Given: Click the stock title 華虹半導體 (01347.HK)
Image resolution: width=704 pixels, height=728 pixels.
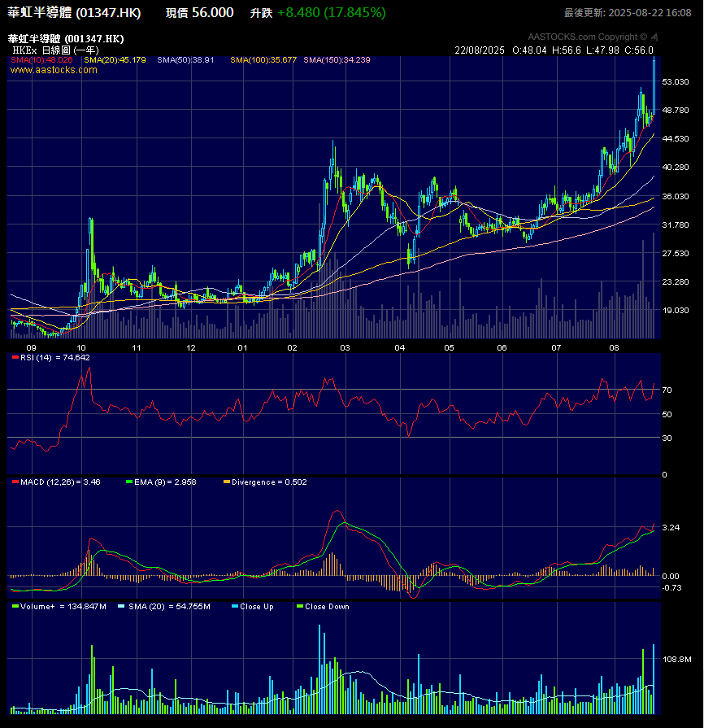Looking at the screenshot, I should pos(74,13).
